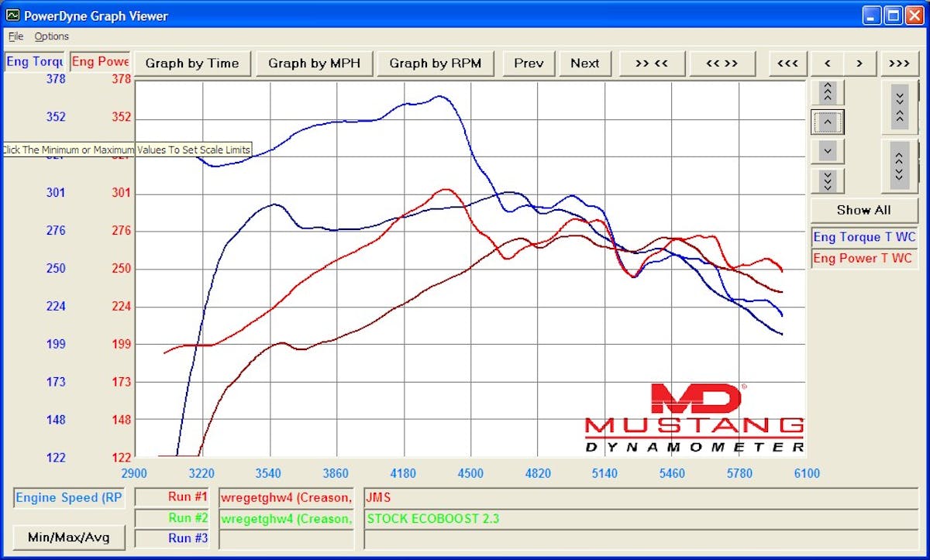Open the File menu
930x560 pixels.
15,36
